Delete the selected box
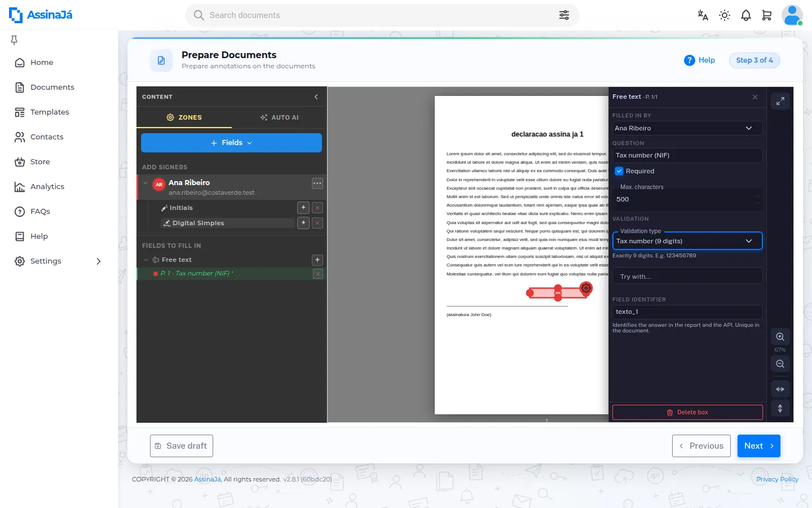 click(x=687, y=413)
